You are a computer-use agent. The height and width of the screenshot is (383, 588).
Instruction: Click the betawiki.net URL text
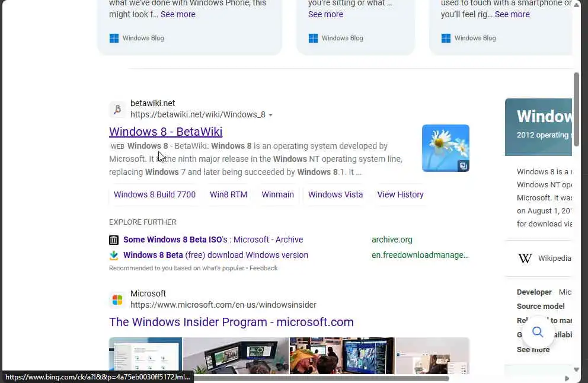[x=197, y=115]
